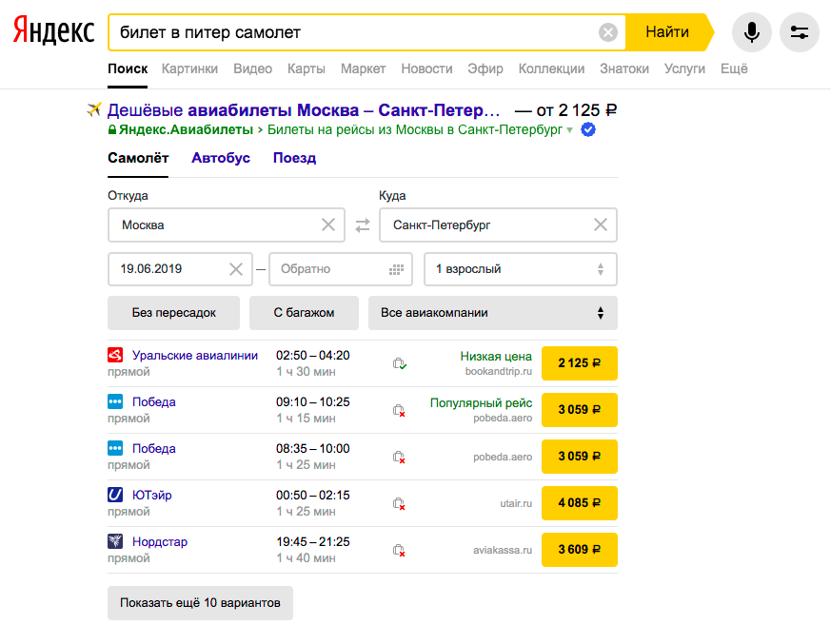
Task: Expand the green URL dropdown arrow
Action: [570, 130]
